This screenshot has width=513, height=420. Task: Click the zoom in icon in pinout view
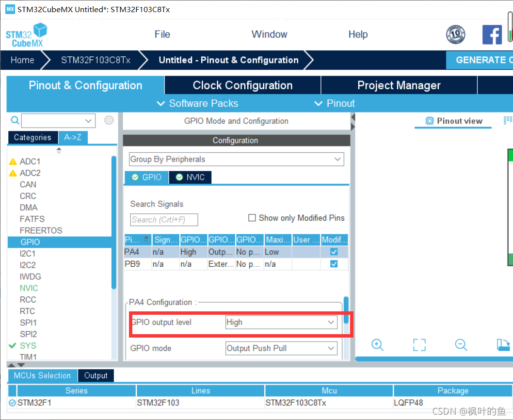click(x=377, y=345)
